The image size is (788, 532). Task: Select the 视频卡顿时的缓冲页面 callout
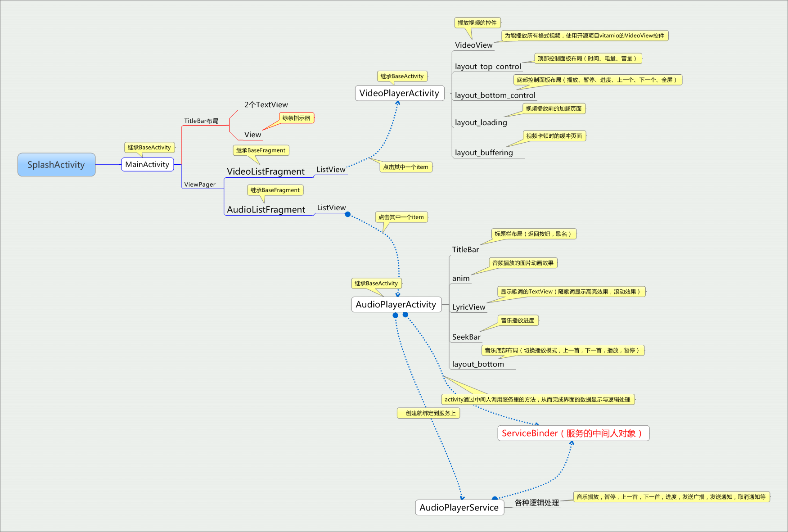click(x=554, y=136)
